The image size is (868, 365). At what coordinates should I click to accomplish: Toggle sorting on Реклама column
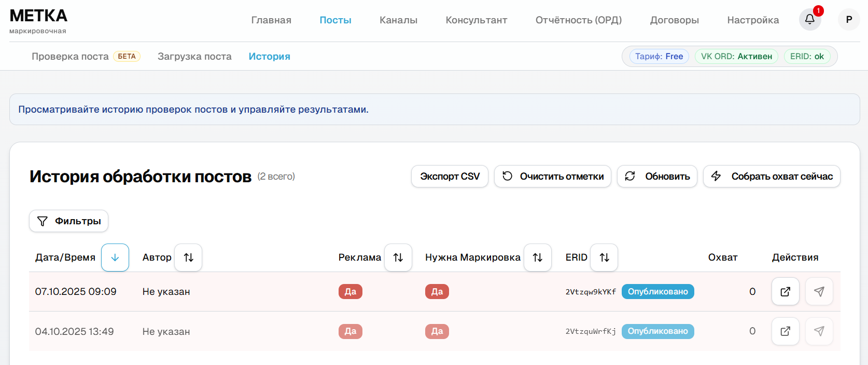click(398, 258)
